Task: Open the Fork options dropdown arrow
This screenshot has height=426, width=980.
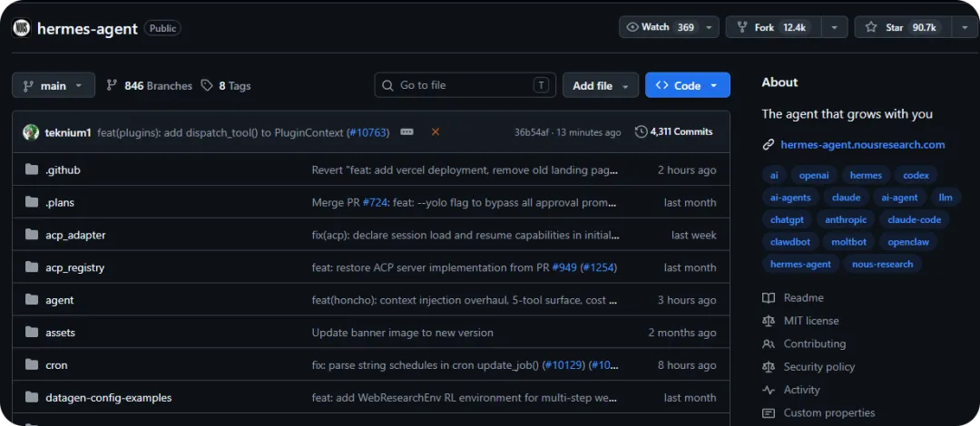Action: [834, 27]
